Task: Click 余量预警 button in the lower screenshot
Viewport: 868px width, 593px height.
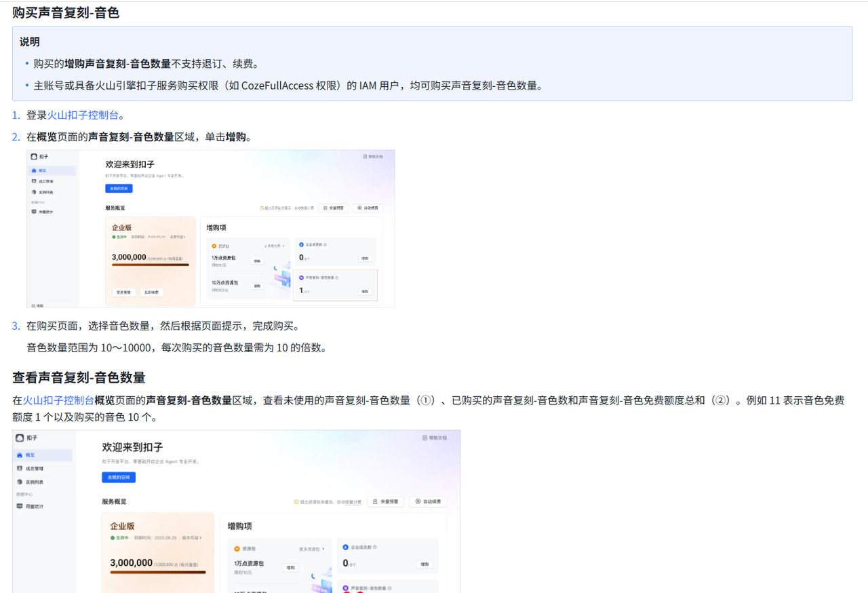Action: click(385, 502)
